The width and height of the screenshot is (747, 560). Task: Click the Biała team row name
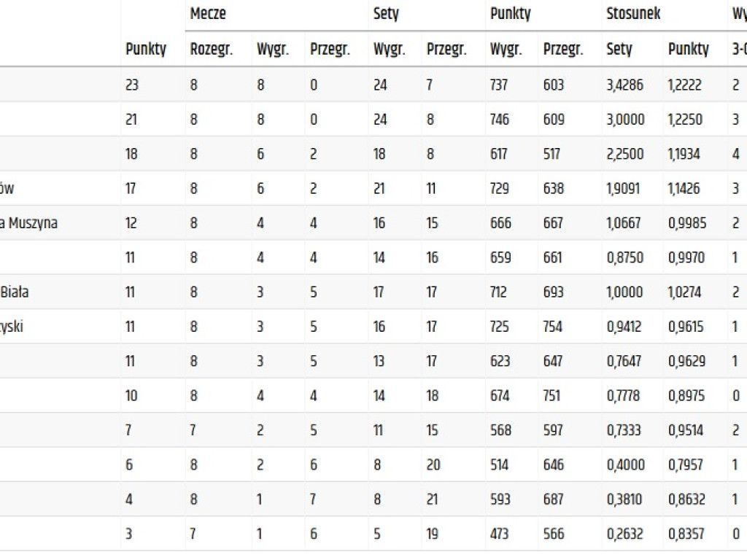[x=15, y=292]
